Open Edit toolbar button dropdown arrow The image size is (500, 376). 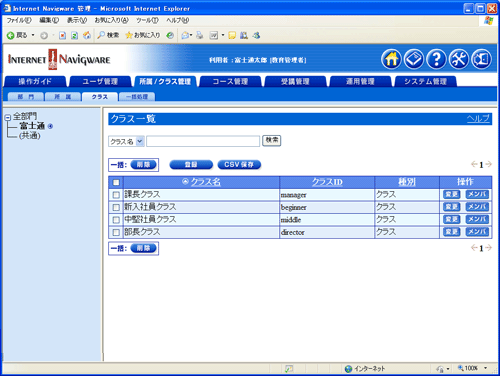[223, 35]
